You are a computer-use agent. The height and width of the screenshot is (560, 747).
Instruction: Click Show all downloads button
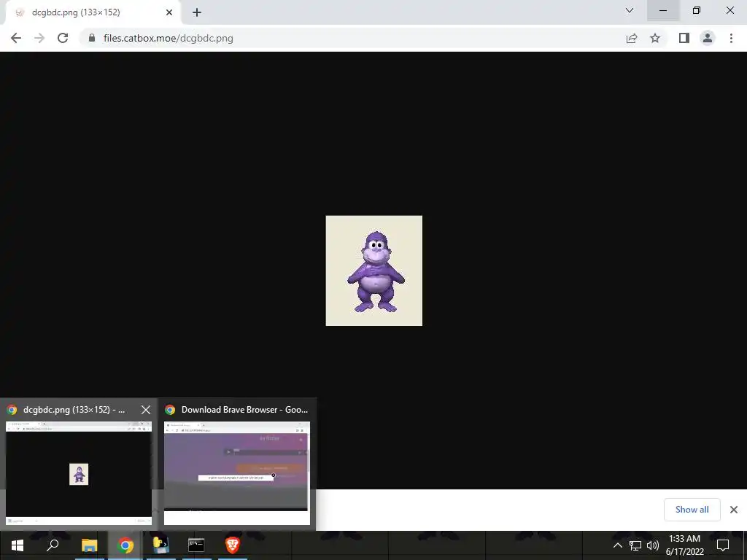tap(692, 510)
